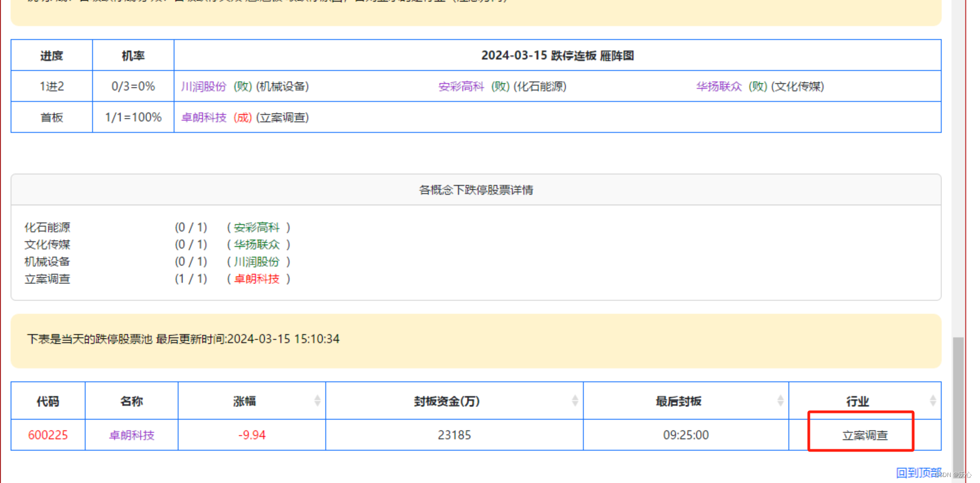Sort table by 最后封板 column arrows
This screenshot has height=483, width=980.
(x=781, y=401)
